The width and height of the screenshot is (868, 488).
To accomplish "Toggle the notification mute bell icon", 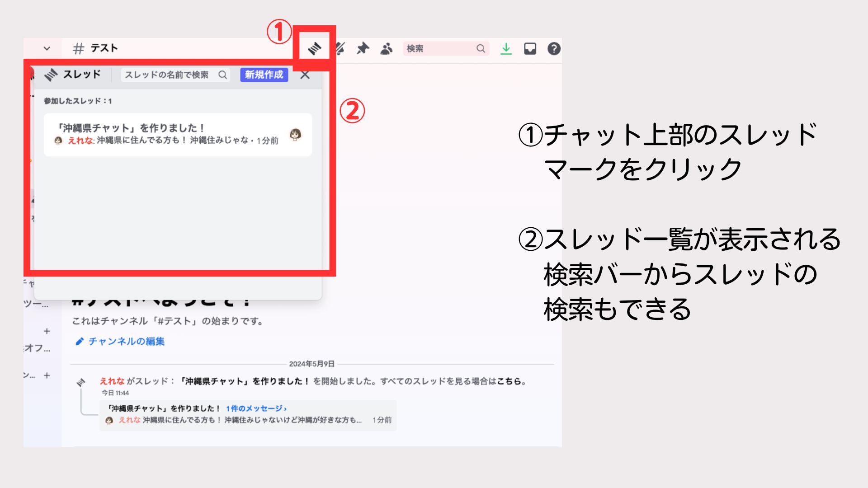I will 340,48.
